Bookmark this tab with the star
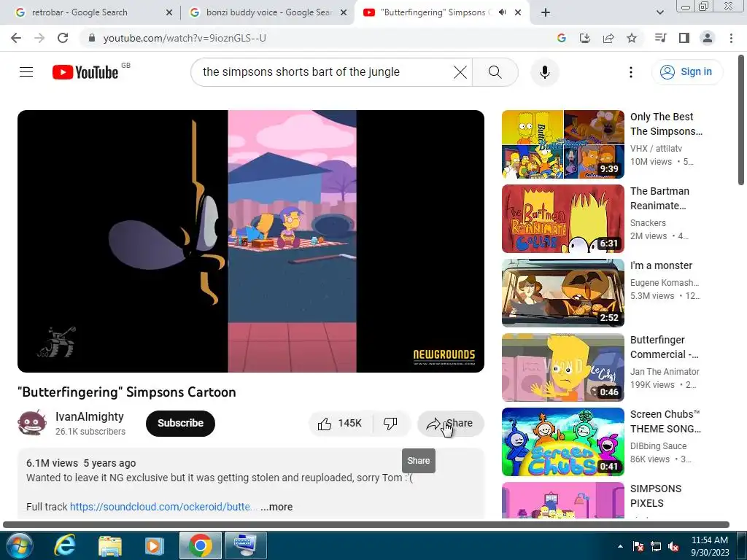Image resolution: width=747 pixels, height=560 pixels. (x=632, y=38)
